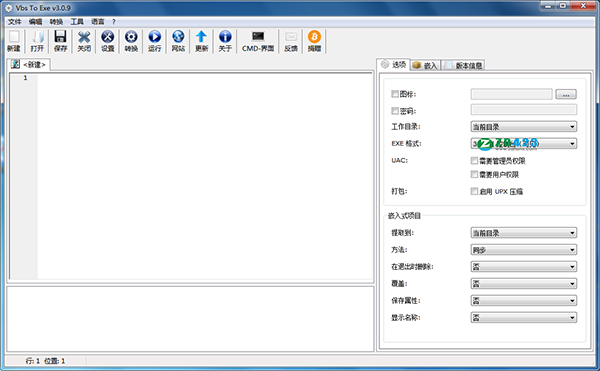600x371 pixels.
Task: Switch to the 选项 tab
Action: point(393,65)
